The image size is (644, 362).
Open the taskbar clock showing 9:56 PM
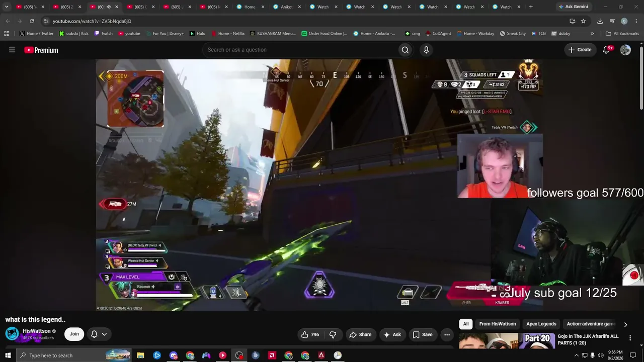pyautogui.click(x=615, y=355)
